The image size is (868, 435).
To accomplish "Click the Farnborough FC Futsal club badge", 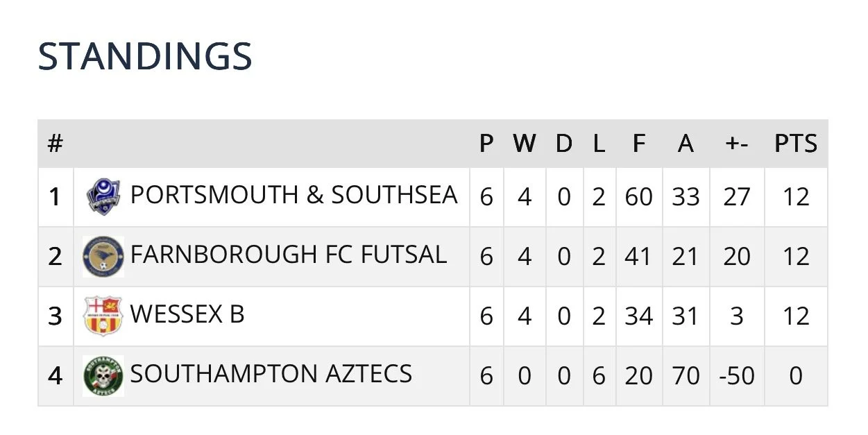I will (103, 256).
